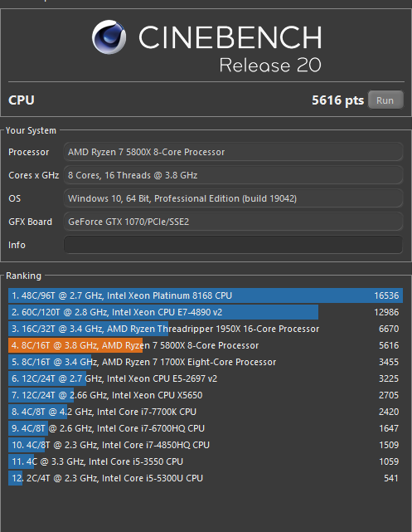Click the Xeon X5650 ranking entry
412x532 pixels.
(206, 395)
